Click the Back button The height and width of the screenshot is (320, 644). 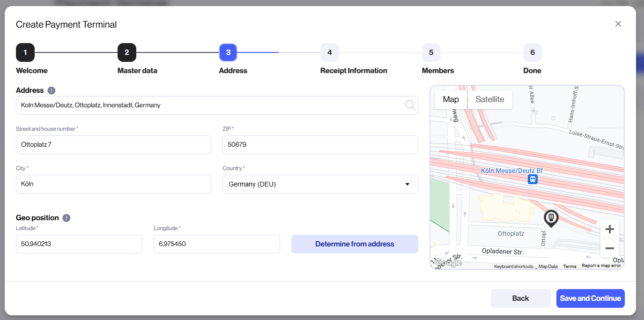click(520, 298)
